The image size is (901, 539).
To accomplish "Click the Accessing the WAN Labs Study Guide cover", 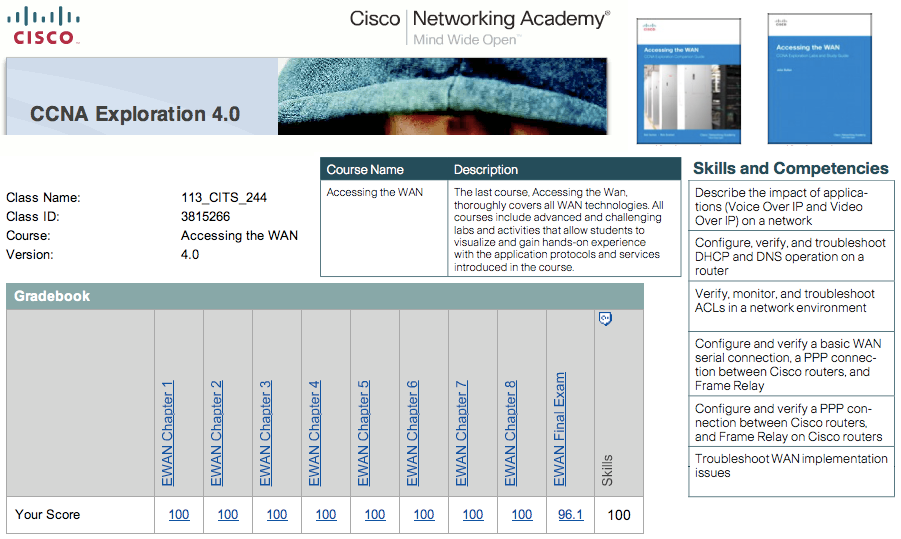I will tap(819, 79).
